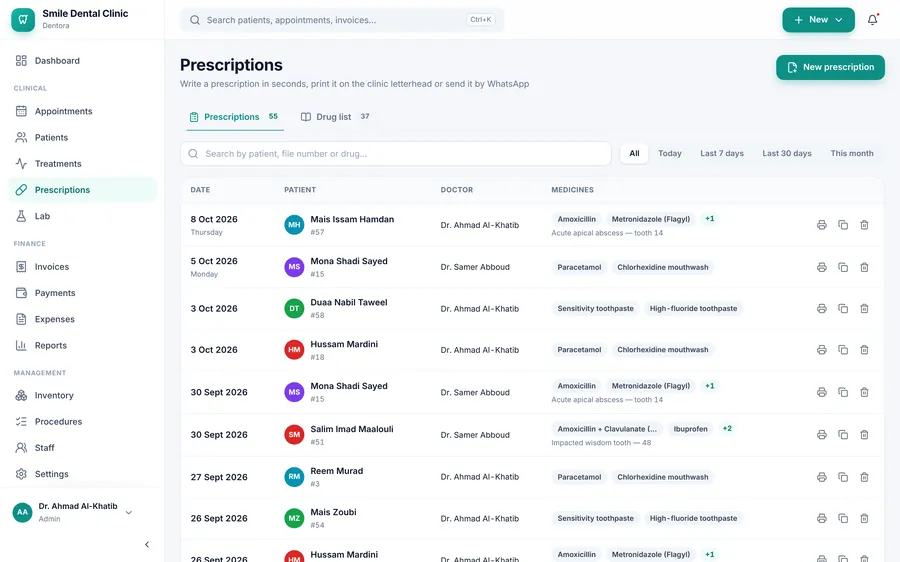
Task: Open Inventory in the sidebar
Action: [82, 395]
